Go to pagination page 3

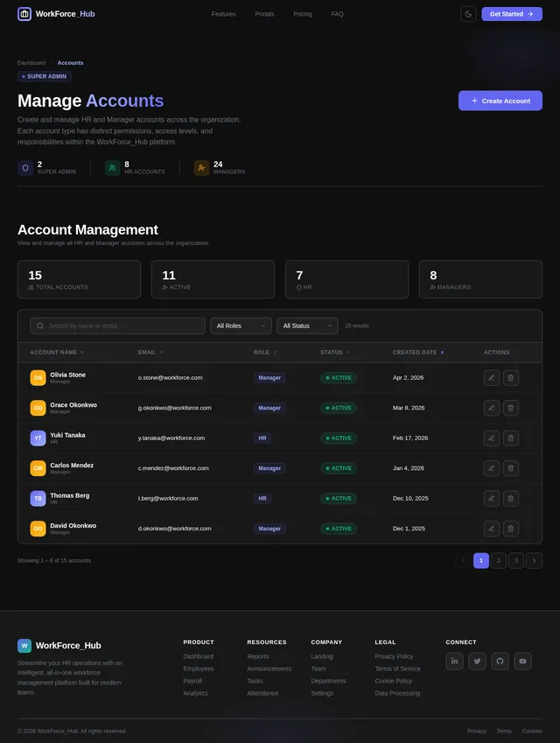(x=516, y=561)
